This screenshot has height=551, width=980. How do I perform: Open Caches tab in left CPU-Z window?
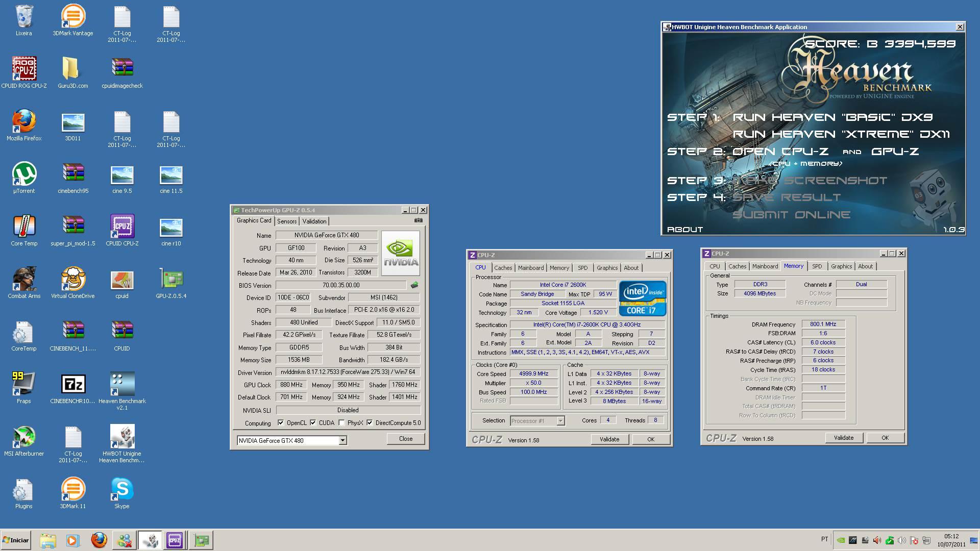click(x=503, y=268)
